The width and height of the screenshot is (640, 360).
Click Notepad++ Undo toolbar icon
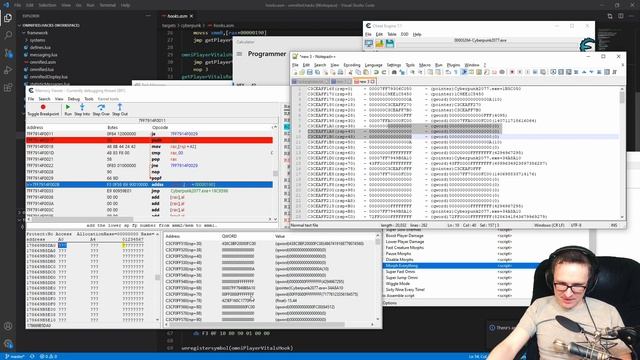coord(376,72)
